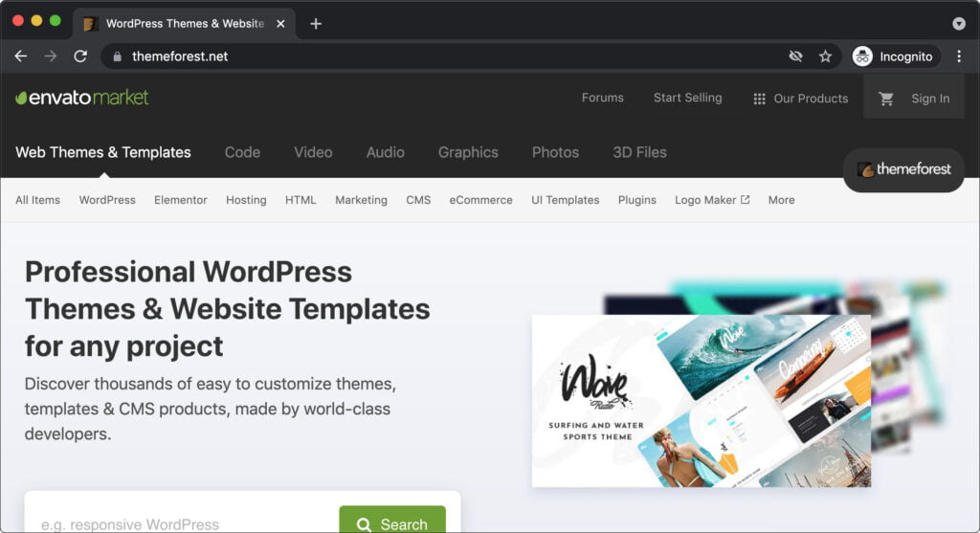Viewport: 980px width, 533px height.
Task: Open the CMS submenu item
Action: [x=418, y=200]
